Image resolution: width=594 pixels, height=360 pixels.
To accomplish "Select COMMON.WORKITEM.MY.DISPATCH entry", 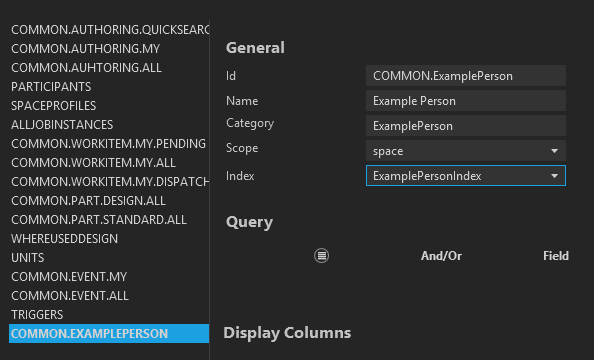I will tap(109, 182).
